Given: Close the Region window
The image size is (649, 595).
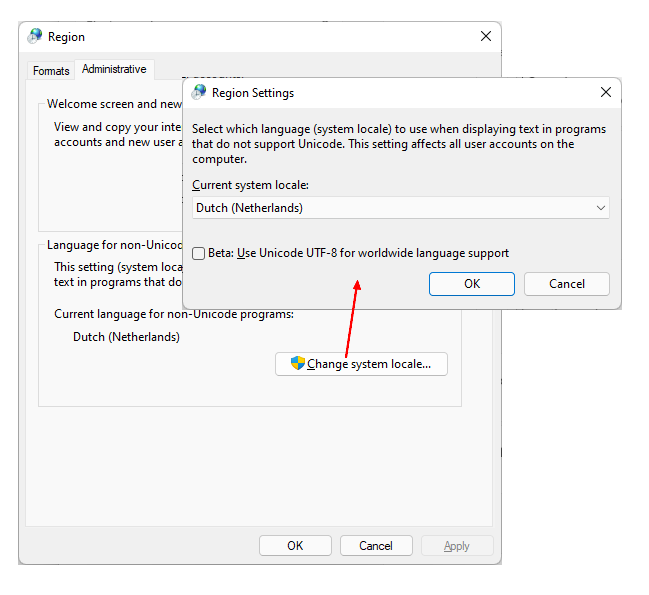Looking at the screenshot, I should [485, 36].
